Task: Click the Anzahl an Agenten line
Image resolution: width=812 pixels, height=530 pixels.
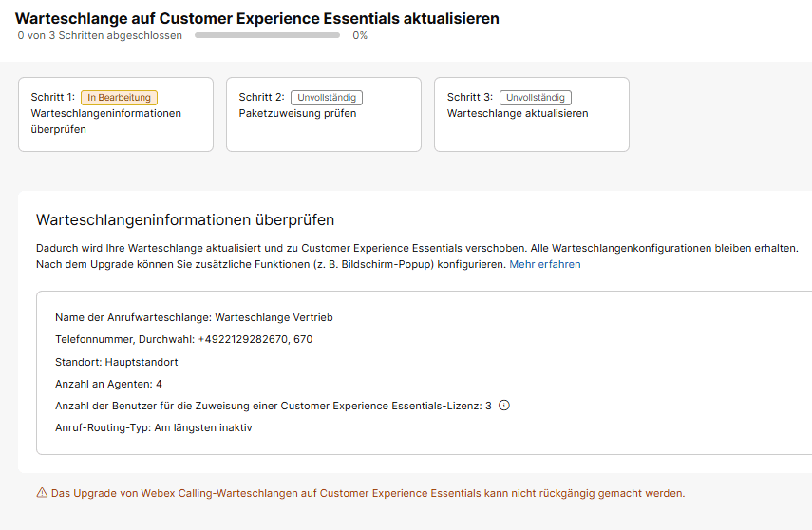Action: click(x=108, y=384)
